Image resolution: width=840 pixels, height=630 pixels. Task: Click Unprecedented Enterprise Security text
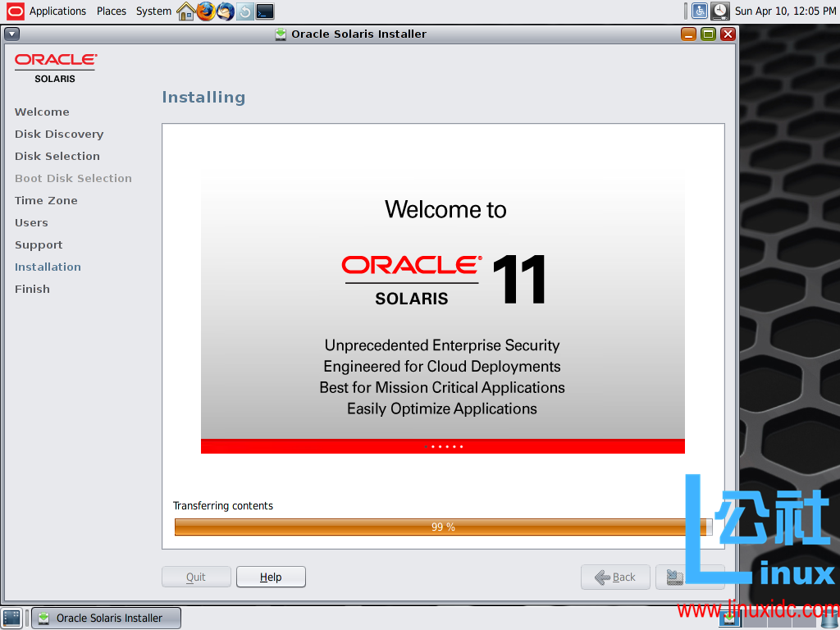tap(442, 345)
